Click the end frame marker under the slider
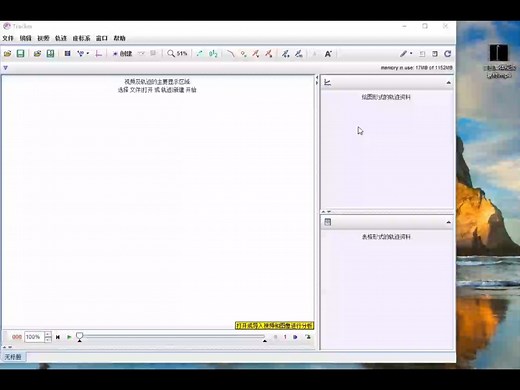This screenshot has height=390, width=520. pyautogui.click(x=265, y=341)
